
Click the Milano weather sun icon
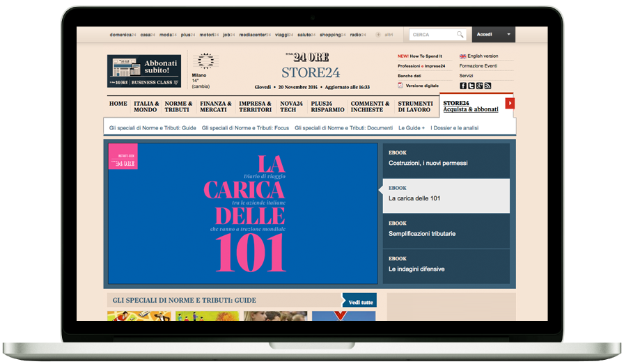204,61
